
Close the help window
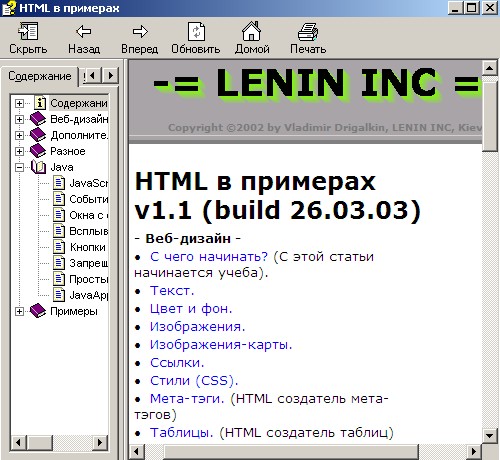[489, 8]
